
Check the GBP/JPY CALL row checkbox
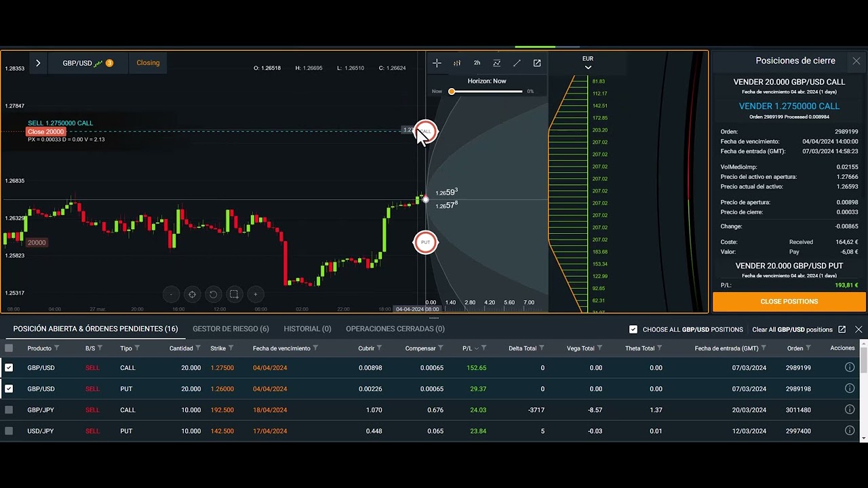tap(9, 409)
